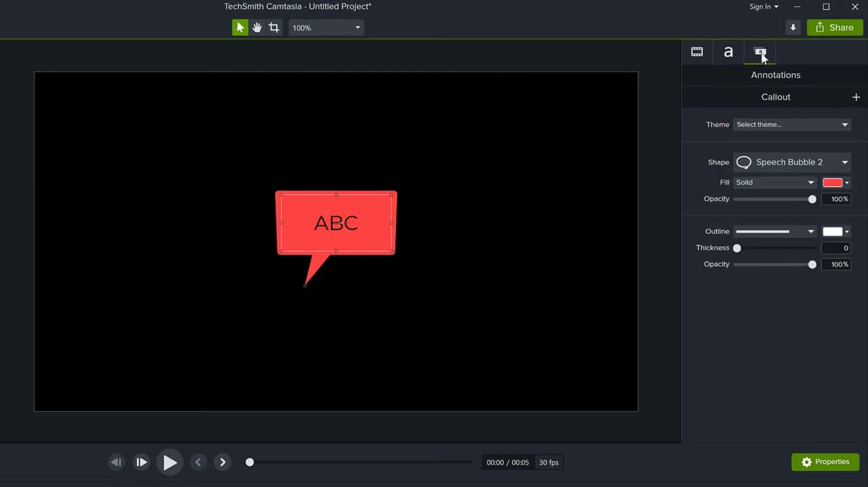Click the Annotations panel icon
The width and height of the screenshot is (868, 487).
tap(760, 52)
